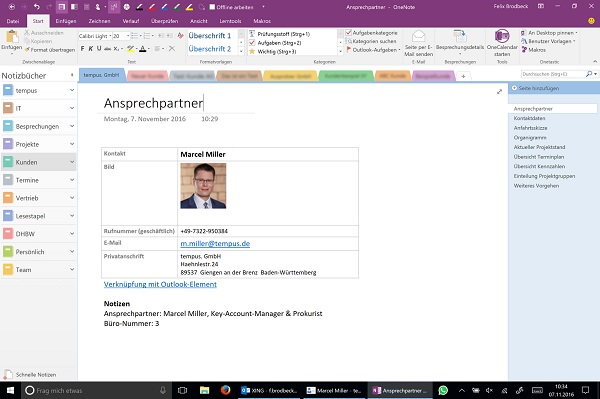Open WhatsApp from the taskbar
The image size is (600, 399).
443,390
